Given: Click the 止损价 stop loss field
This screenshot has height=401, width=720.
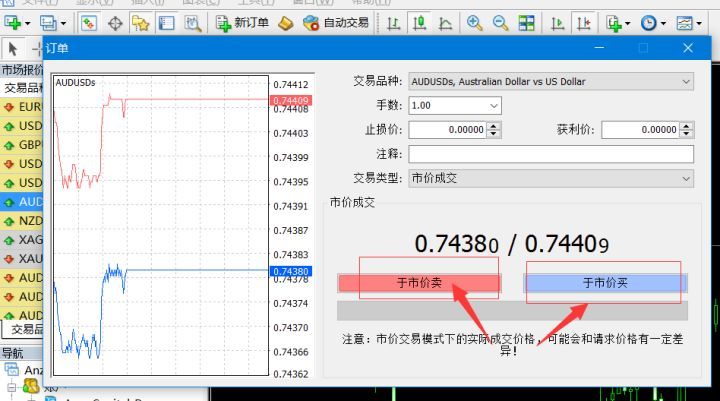Looking at the screenshot, I should (447, 129).
